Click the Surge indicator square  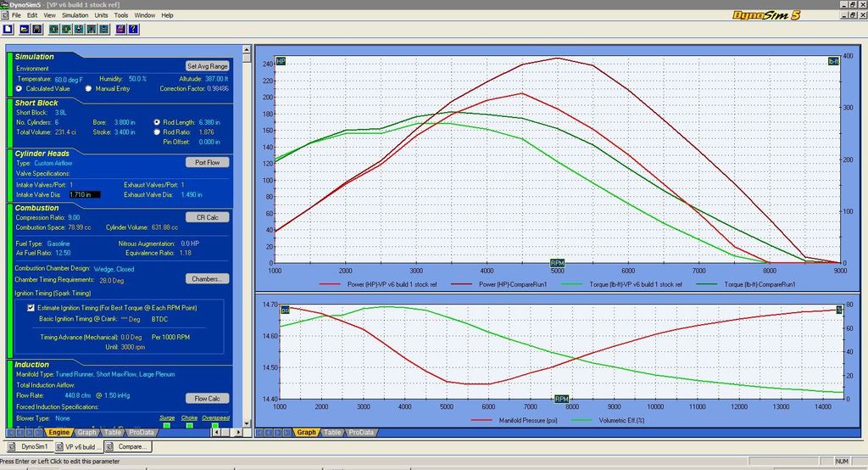point(167,426)
